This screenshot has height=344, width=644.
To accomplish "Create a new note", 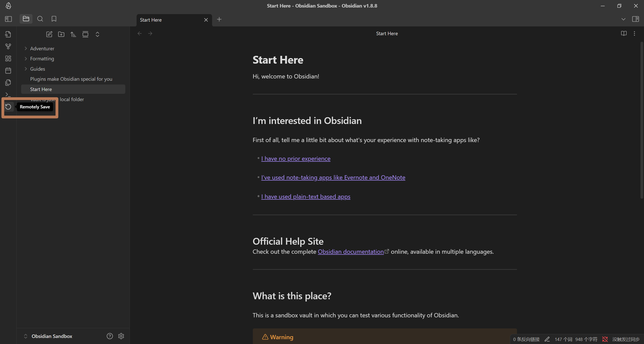I will (x=49, y=34).
